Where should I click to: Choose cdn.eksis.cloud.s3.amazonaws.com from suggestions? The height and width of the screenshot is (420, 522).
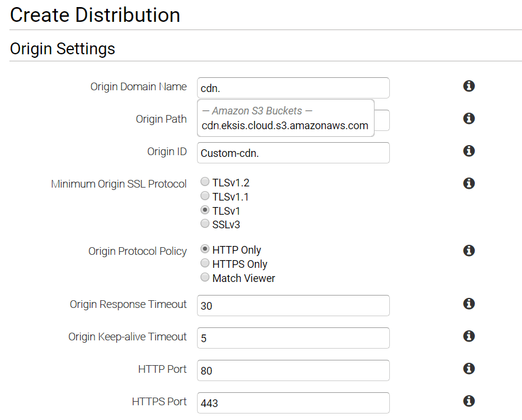coord(285,126)
